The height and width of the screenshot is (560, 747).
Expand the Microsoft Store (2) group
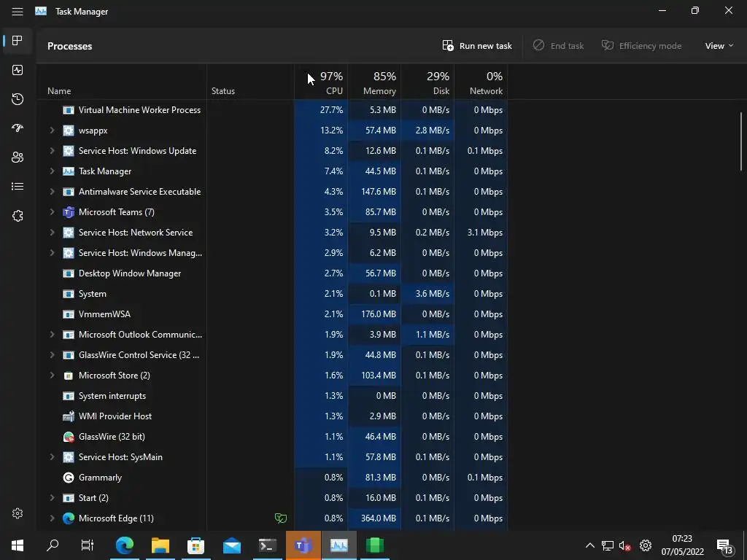tap(52, 376)
